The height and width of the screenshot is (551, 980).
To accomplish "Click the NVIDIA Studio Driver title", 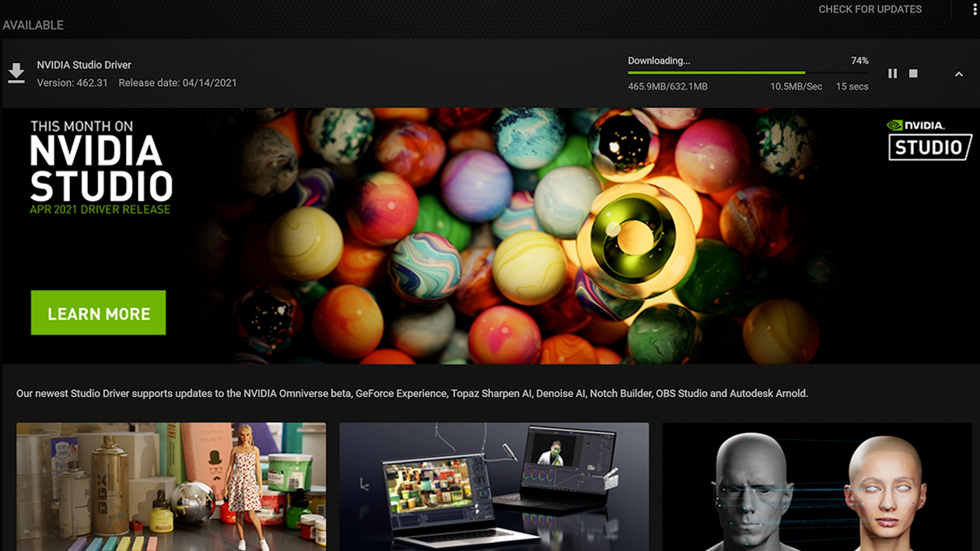I will coord(84,65).
